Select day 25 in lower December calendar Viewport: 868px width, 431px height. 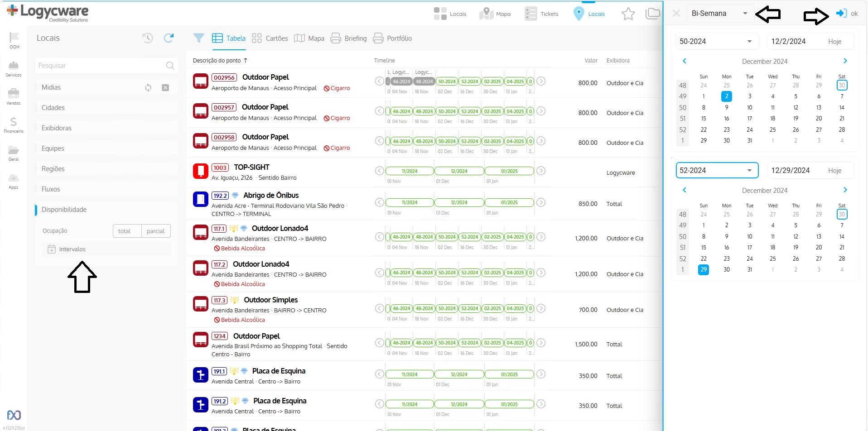click(772, 259)
